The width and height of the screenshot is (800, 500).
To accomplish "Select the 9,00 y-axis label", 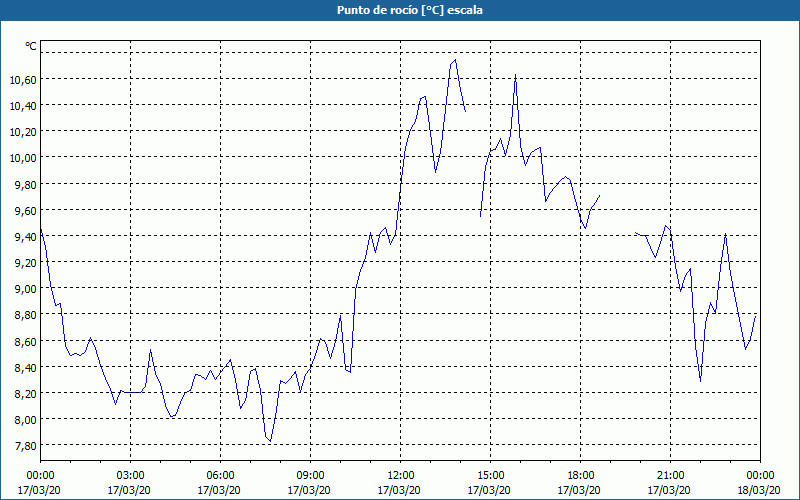I will [x=26, y=289].
